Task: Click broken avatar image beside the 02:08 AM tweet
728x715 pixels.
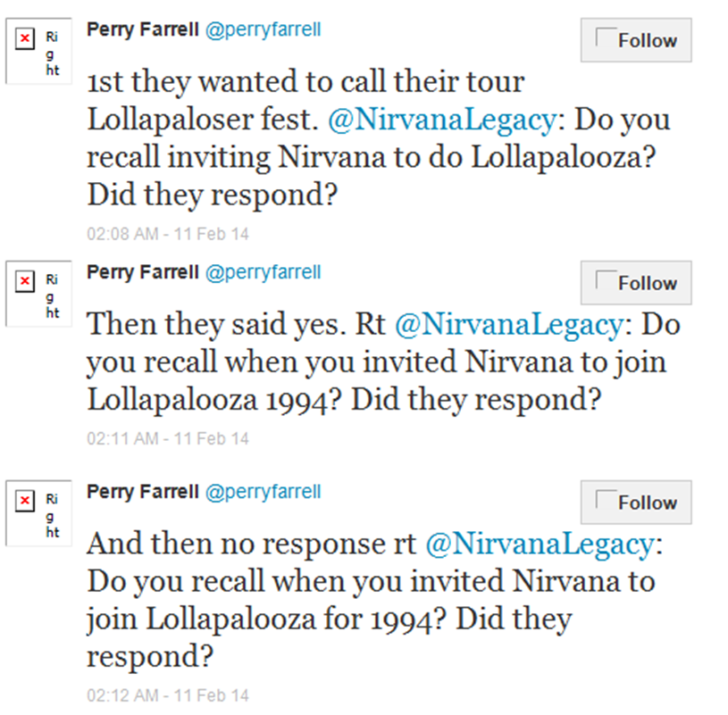Action: [38, 52]
